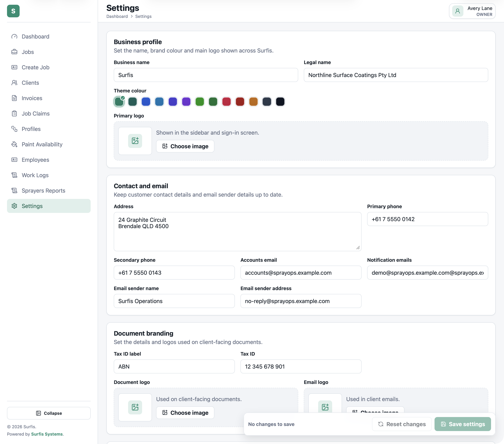This screenshot has width=504, height=444.
Task: Click the Primary logo image placeholder
Action: (135, 141)
